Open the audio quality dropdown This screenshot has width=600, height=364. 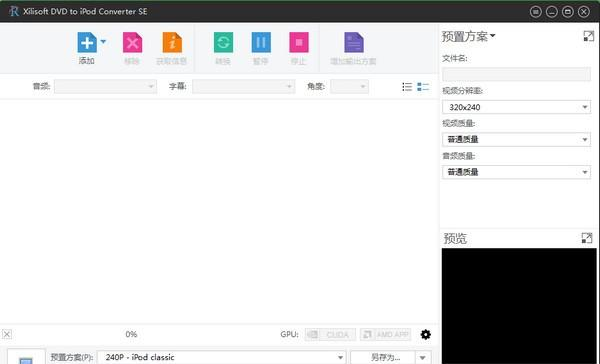pos(516,172)
